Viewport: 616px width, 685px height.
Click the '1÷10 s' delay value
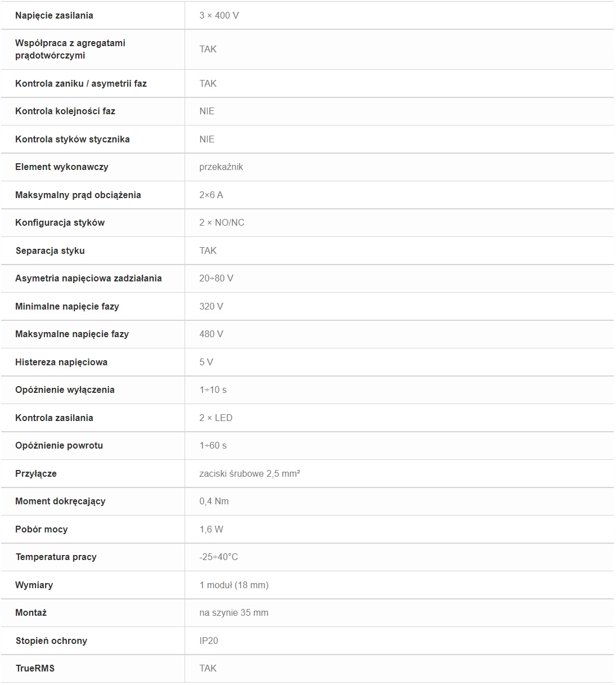click(213, 389)
